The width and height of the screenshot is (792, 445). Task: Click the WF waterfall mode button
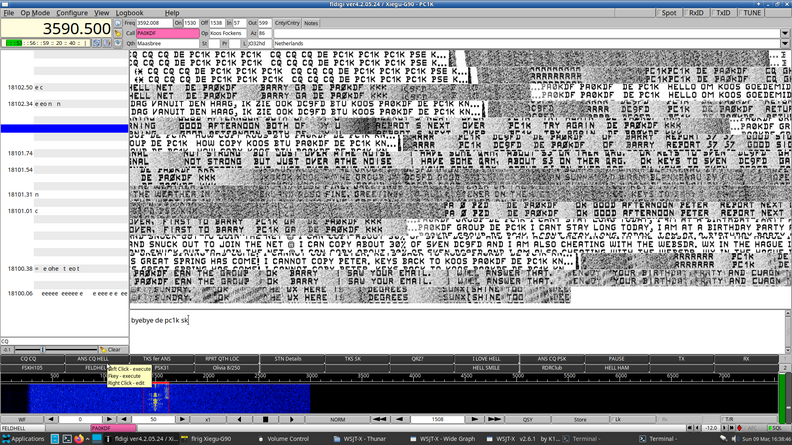[22, 419]
